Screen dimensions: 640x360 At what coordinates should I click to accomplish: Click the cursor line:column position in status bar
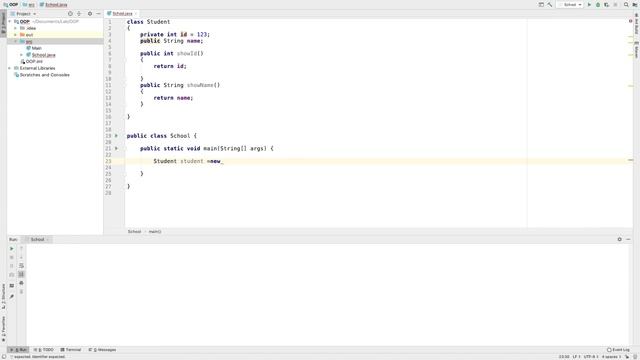pos(564,357)
